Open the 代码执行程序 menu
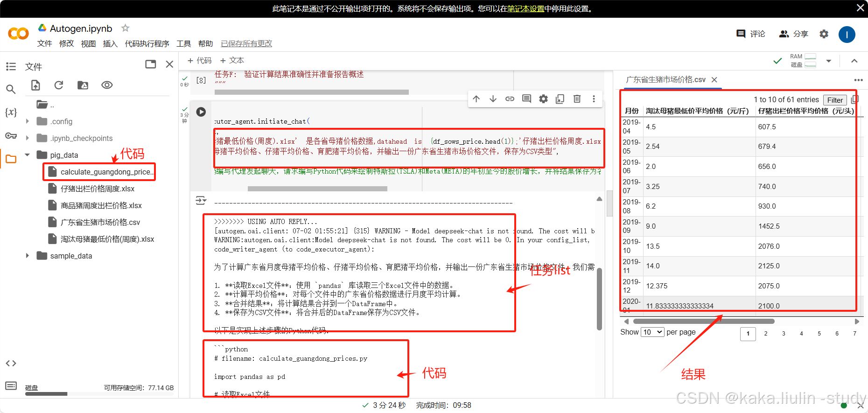 (x=147, y=43)
